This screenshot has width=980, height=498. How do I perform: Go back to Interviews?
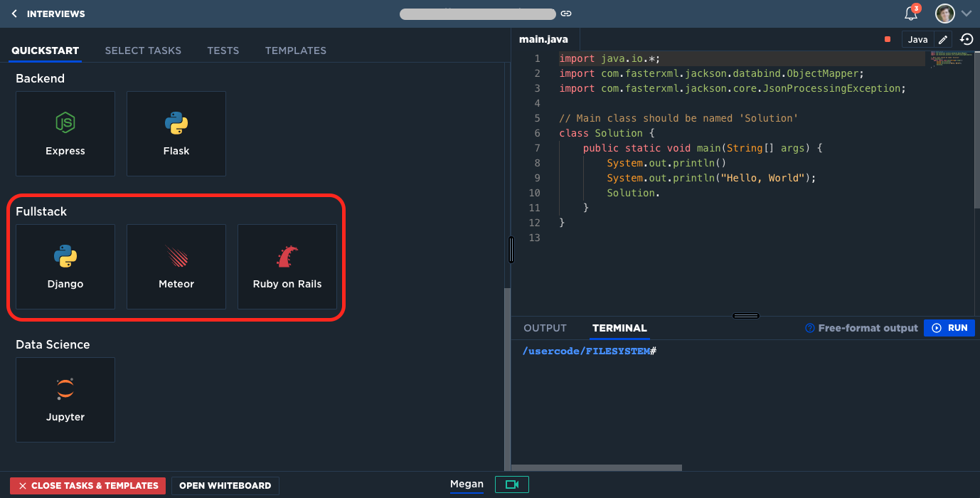48,14
